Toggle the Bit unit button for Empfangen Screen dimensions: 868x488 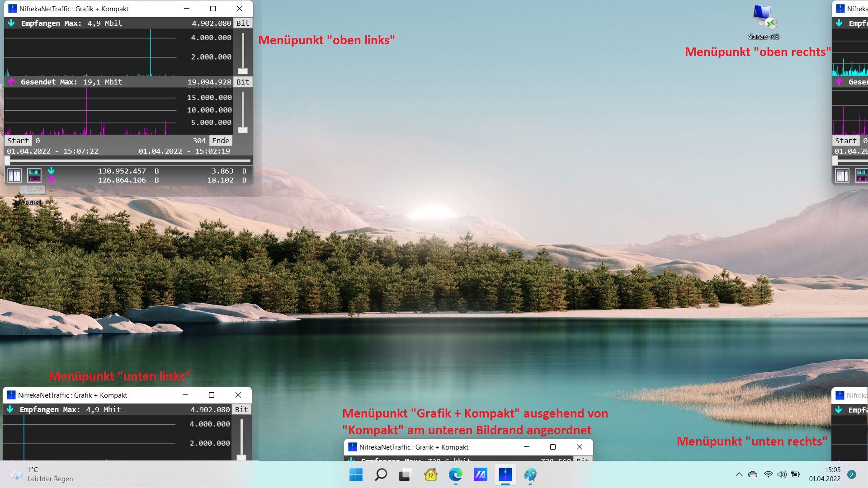pyautogui.click(x=243, y=23)
